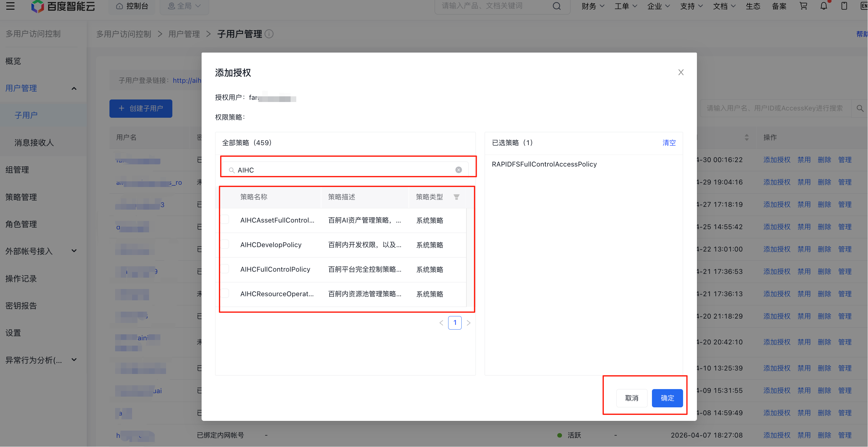Expand the 外部帐号接入 sidebar section
The width and height of the screenshot is (868, 447).
74,251
